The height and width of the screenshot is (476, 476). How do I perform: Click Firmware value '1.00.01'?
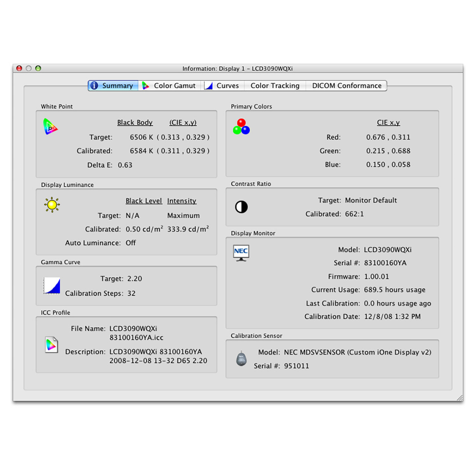coord(376,276)
